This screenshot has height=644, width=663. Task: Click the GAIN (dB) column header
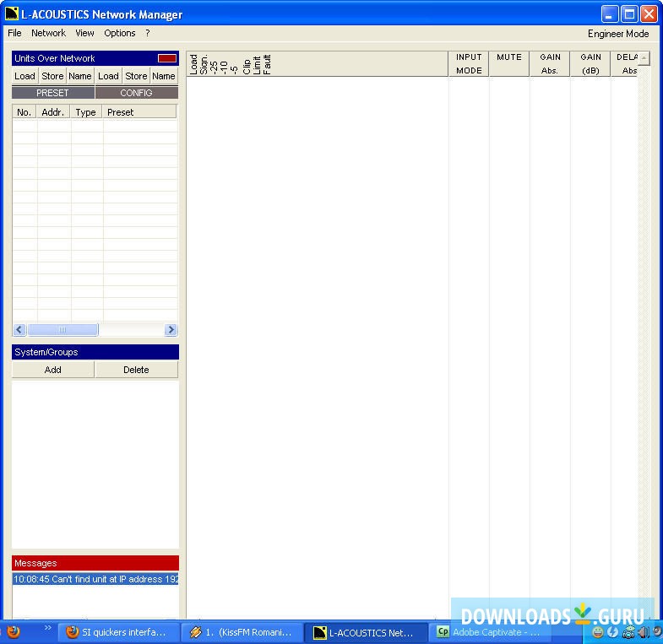click(x=590, y=64)
